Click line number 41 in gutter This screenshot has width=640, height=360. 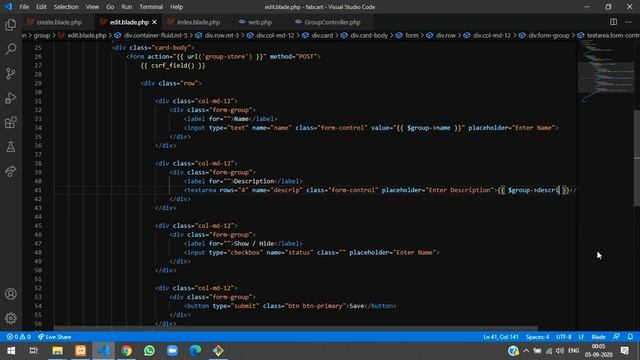click(x=38, y=190)
